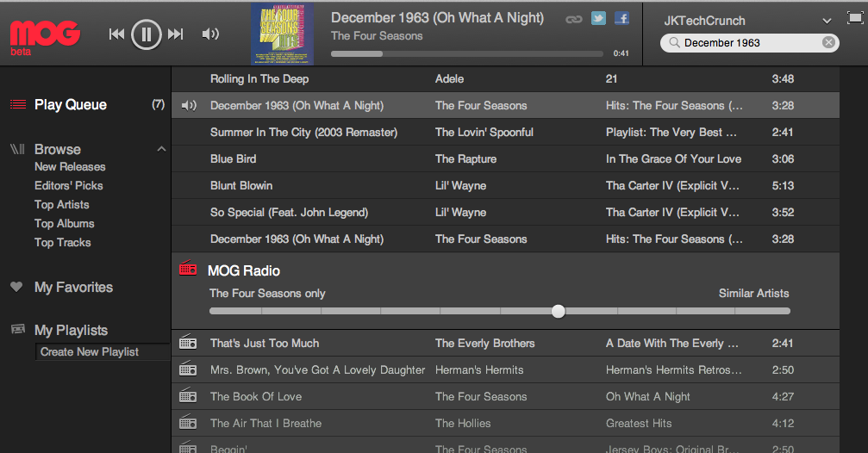This screenshot has height=453, width=868.
Task: Open the JKTechCrunch account dropdown
Action: 827,21
